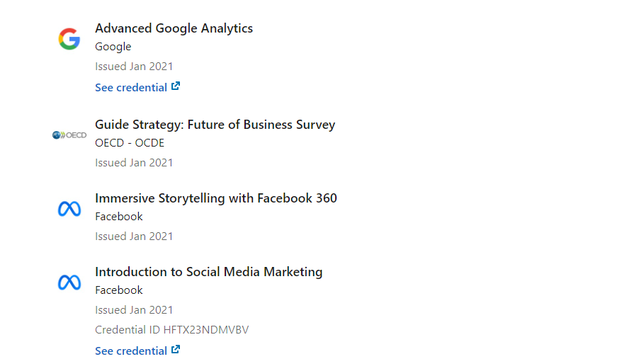Click Meta logo beside Social Media Marketing

pos(69,283)
